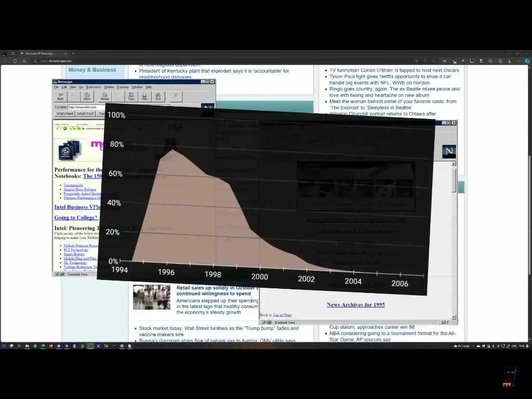Click the Open icon in Netscape toolbar

point(131,96)
